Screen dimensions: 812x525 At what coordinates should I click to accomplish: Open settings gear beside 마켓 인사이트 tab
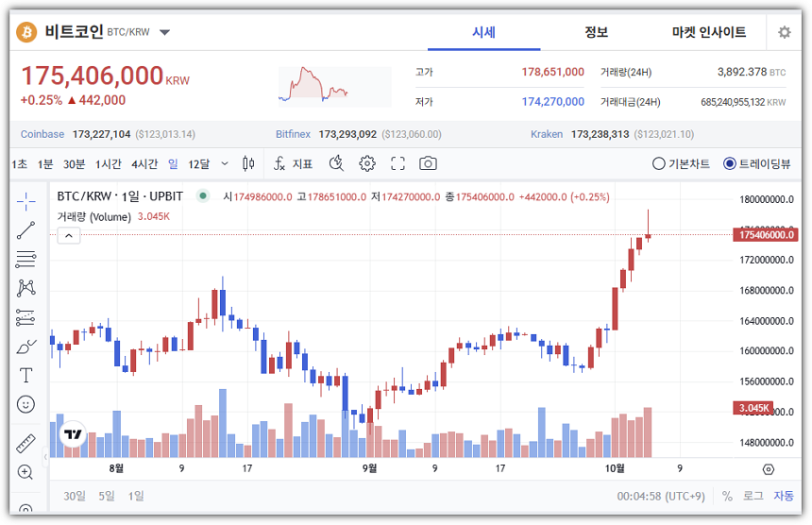784,32
